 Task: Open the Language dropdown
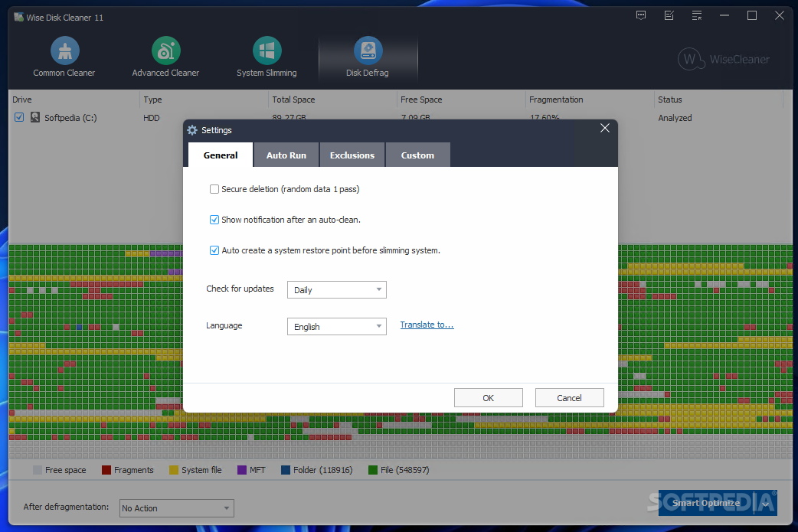point(337,327)
